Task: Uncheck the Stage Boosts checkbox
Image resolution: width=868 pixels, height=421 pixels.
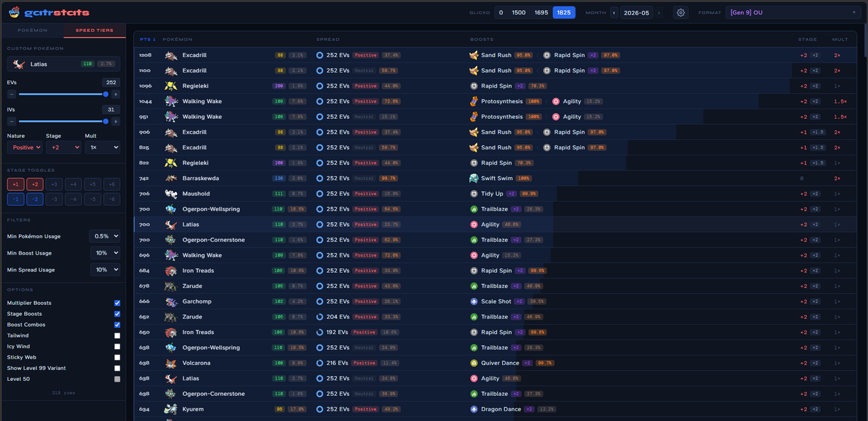Action: pos(117,314)
